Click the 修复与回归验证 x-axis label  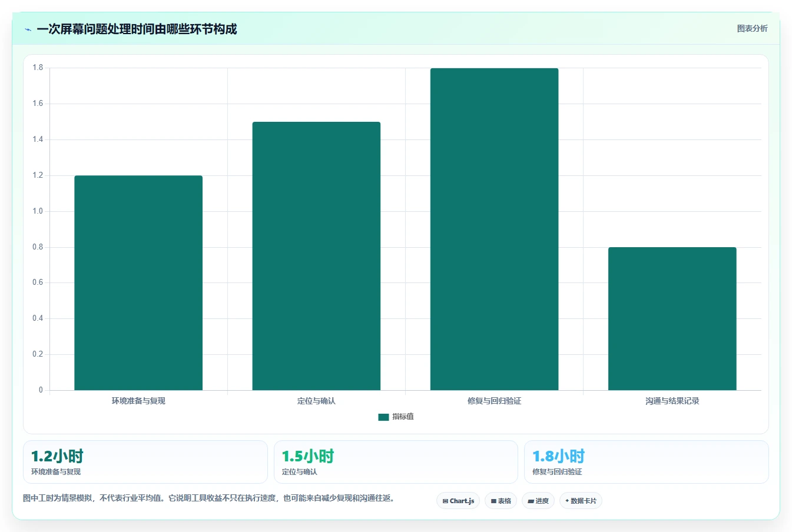494,401
